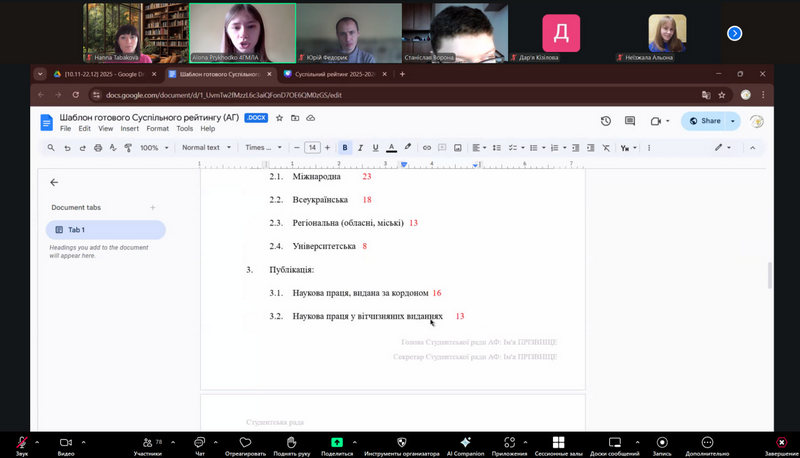Open the zoom level 100% dropdown
The image size is (800, 458).
[x=155, y=147]
